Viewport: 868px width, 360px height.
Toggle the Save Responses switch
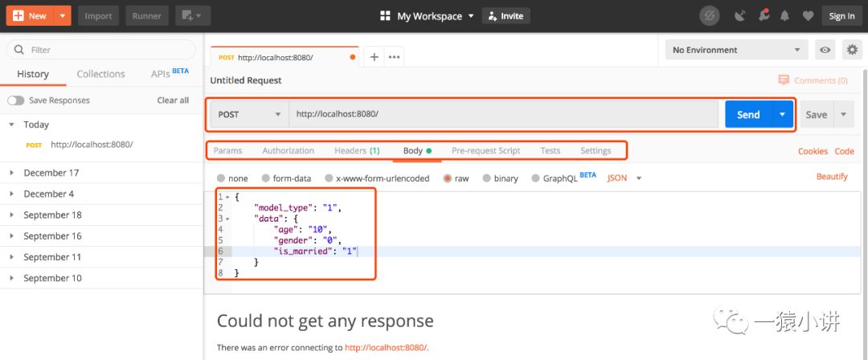coord(16,100)
